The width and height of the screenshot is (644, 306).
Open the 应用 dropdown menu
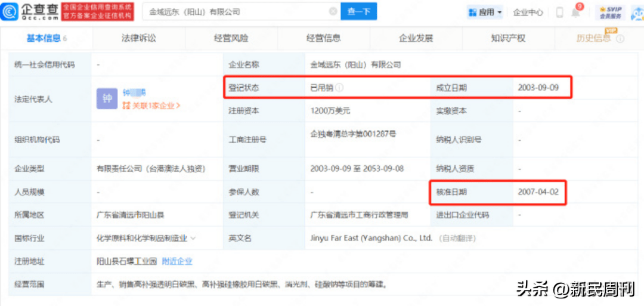coord(485,13)
